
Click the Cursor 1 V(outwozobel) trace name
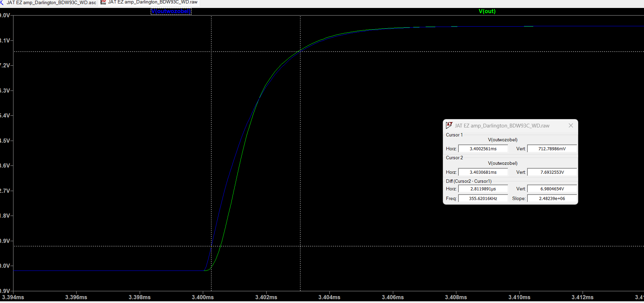click(x=503, y=140)
